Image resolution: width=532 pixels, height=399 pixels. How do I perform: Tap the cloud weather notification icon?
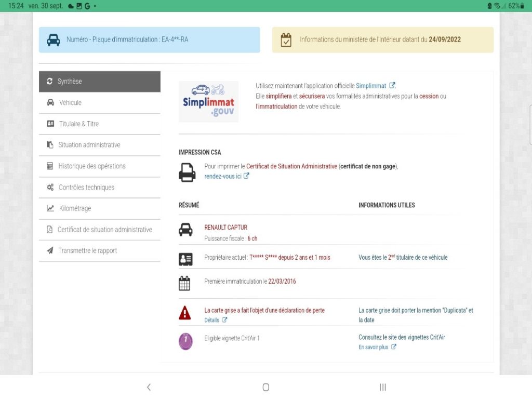click(x=71, y=6)
